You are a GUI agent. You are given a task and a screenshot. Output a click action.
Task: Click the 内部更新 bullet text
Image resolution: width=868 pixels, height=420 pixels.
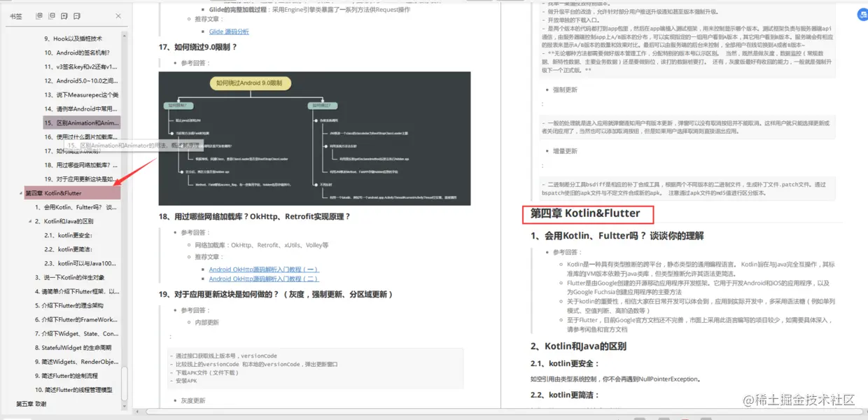coord(207,323)
